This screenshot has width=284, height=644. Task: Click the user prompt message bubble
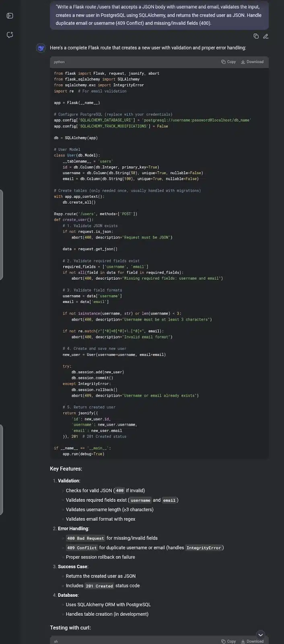159,15
